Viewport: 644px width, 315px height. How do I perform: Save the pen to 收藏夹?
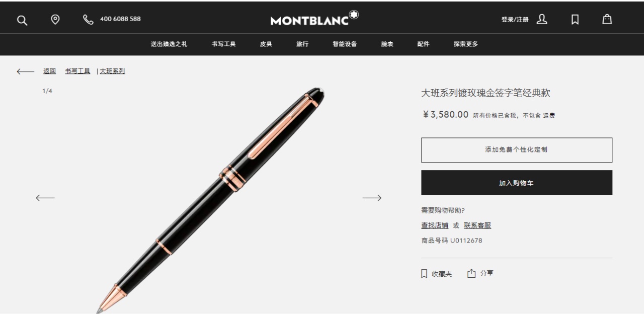tap(437, 274)
